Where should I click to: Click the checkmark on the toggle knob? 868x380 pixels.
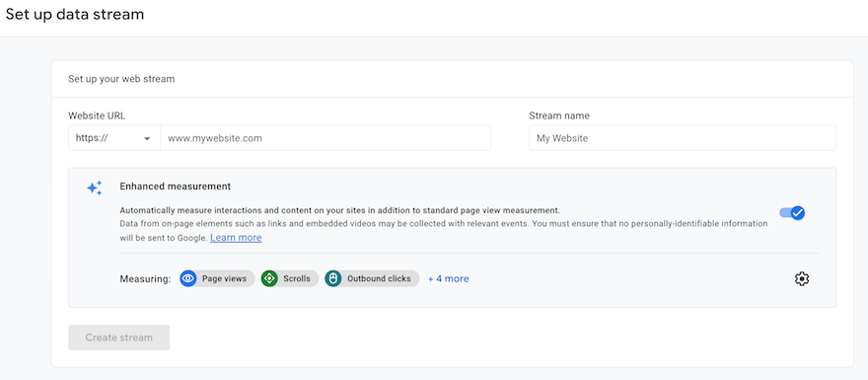click(x=797, y=212)
